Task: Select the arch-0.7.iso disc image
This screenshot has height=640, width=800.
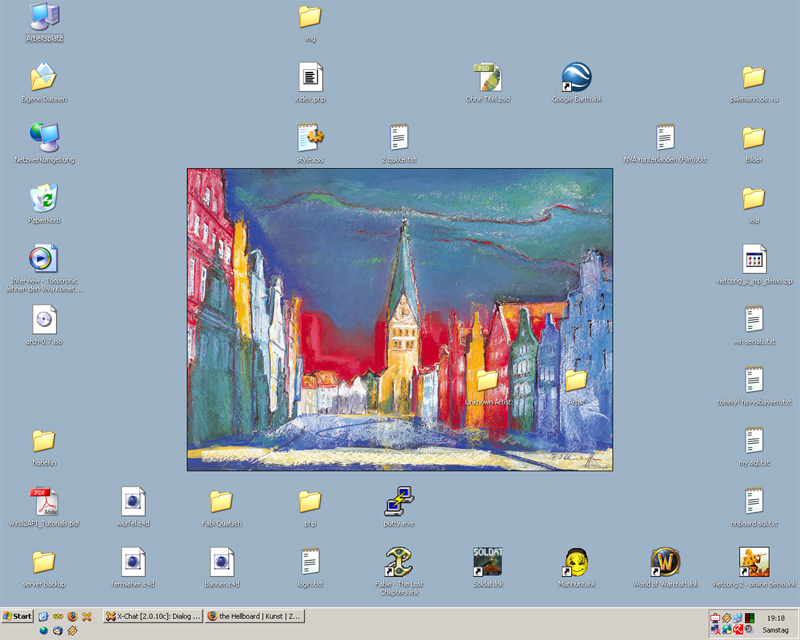Action: coord(44,320)
